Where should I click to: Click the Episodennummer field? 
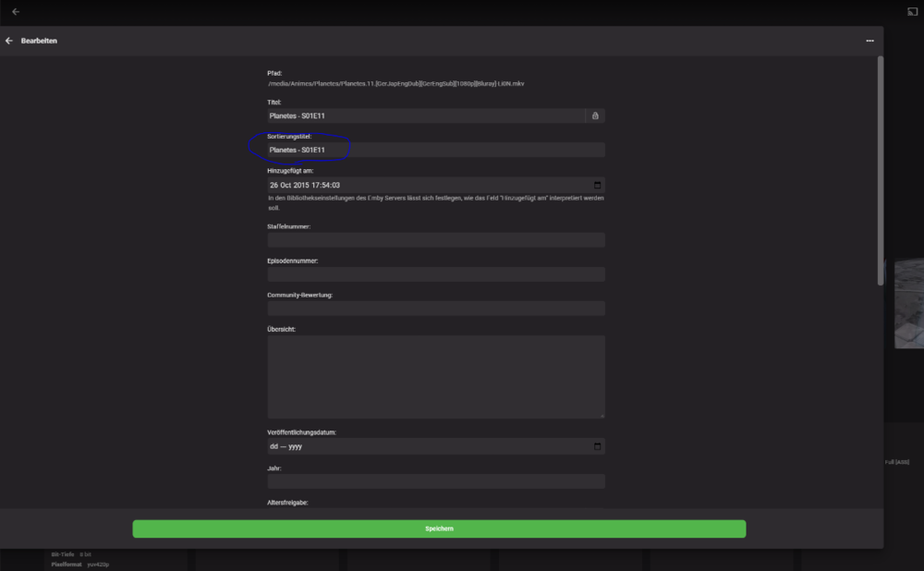coord(435,274)
